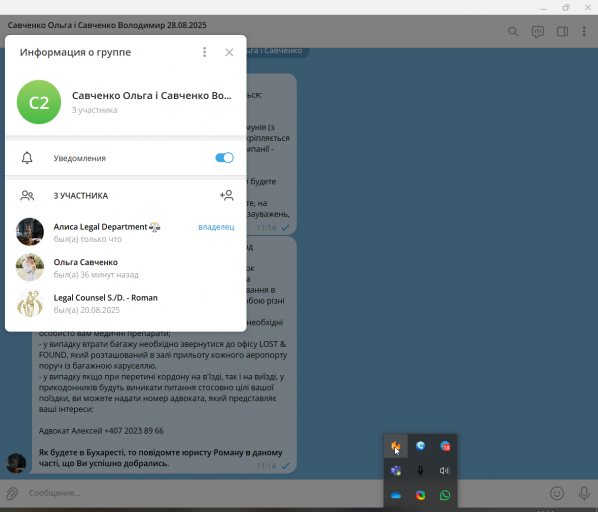Minimize the Telegram window
Screen dimensions: 598x512
click(543, 8)
